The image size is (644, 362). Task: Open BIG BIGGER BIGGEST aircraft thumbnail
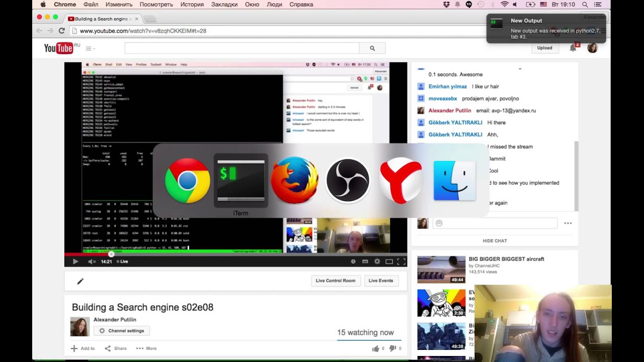(441, 270)
